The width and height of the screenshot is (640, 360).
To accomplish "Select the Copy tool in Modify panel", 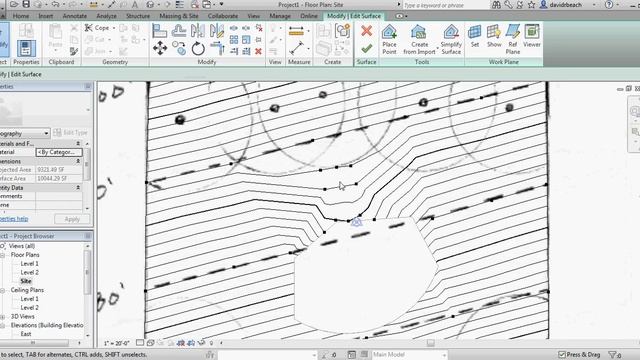I will coord(179,49).
